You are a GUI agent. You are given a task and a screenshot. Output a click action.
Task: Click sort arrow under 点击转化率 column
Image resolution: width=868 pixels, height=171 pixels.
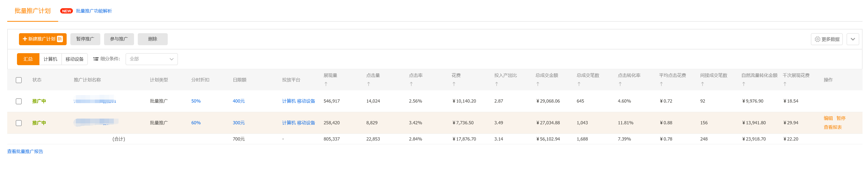coord(620,84)
